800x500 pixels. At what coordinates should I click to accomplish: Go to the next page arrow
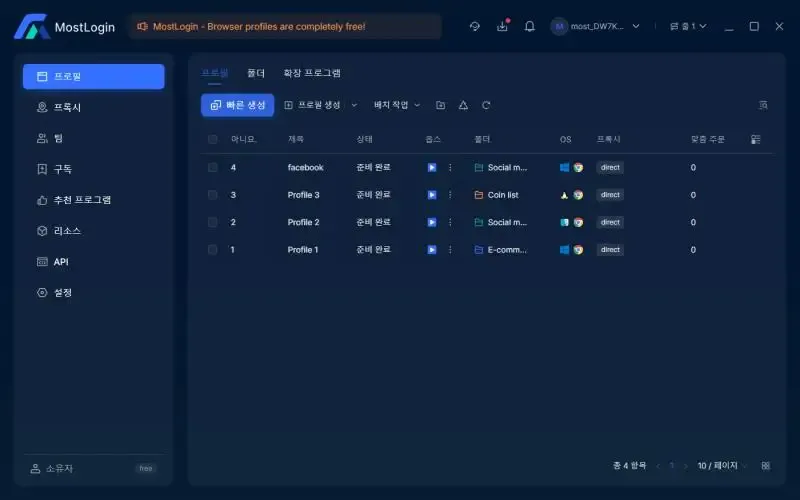[685, 465]
